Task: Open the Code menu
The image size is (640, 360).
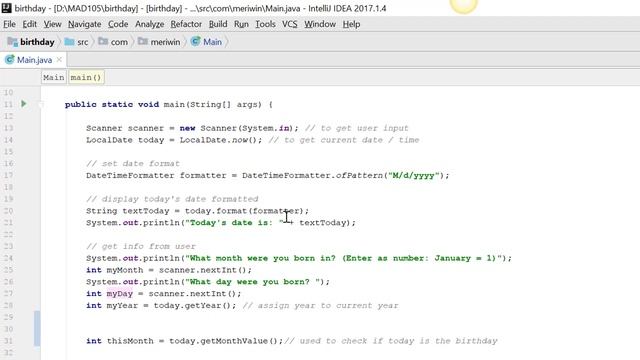Action: point(118,24)
